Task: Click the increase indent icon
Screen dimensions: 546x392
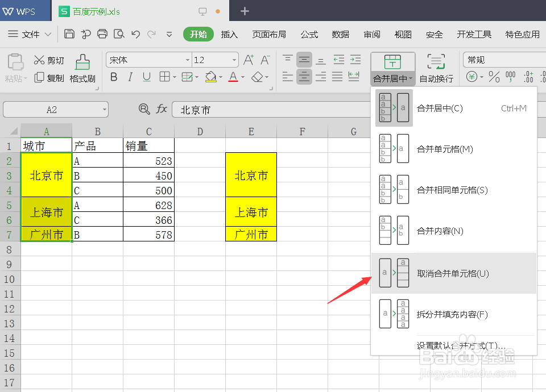Action: (355, 60)
